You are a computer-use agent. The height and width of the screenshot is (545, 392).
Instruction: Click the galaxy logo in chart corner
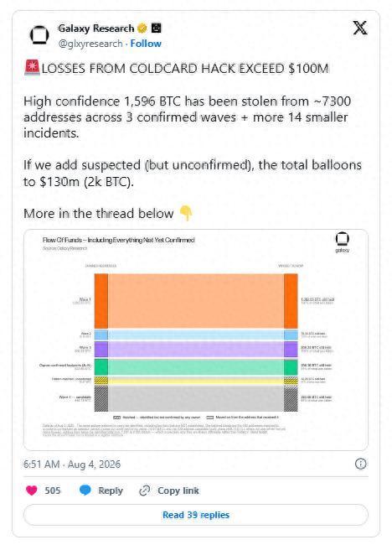coord(342,242)
